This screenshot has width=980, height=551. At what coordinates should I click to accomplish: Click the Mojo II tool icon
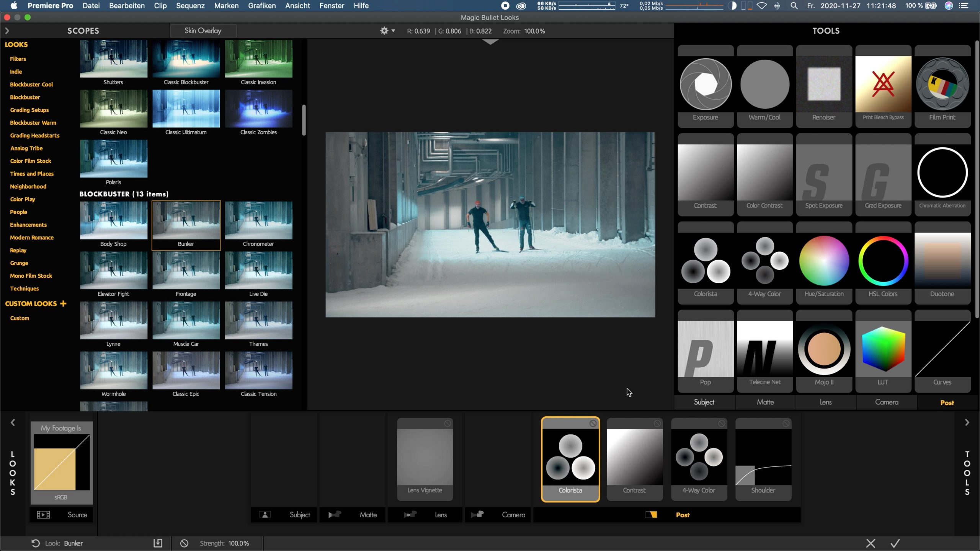[824, 349]
